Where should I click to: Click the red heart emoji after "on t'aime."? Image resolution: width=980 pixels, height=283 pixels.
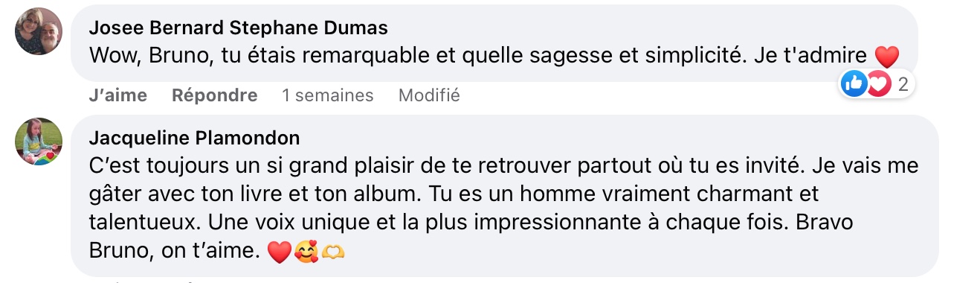pyautogui.click(x=278, y=254)
